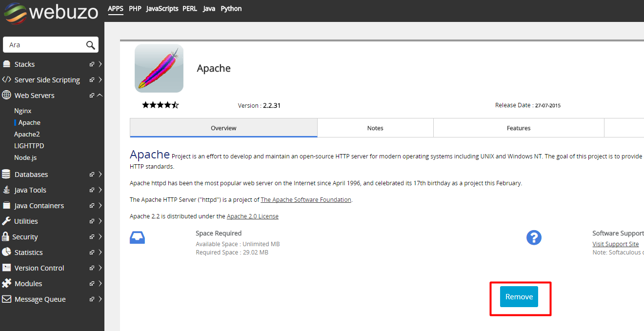The width and height of the screenshot is (644, 331).
Task: Click the Java Tools coffee cup icon
Action: 6,190
